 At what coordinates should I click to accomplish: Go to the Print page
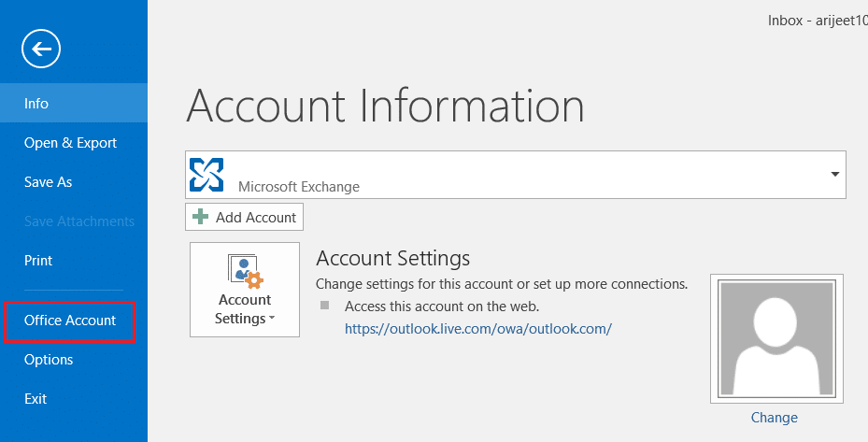click(38, 261)
